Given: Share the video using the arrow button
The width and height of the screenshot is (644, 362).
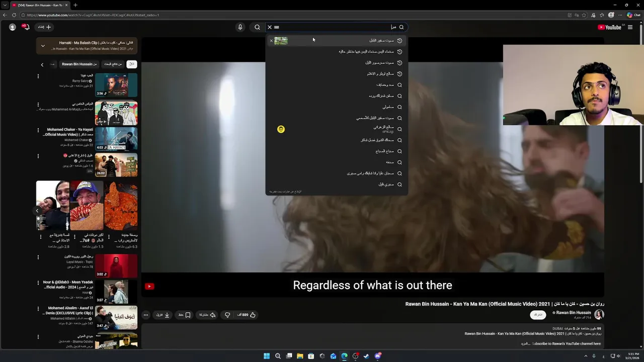Looking at the screenshot, I should [207, 315].
